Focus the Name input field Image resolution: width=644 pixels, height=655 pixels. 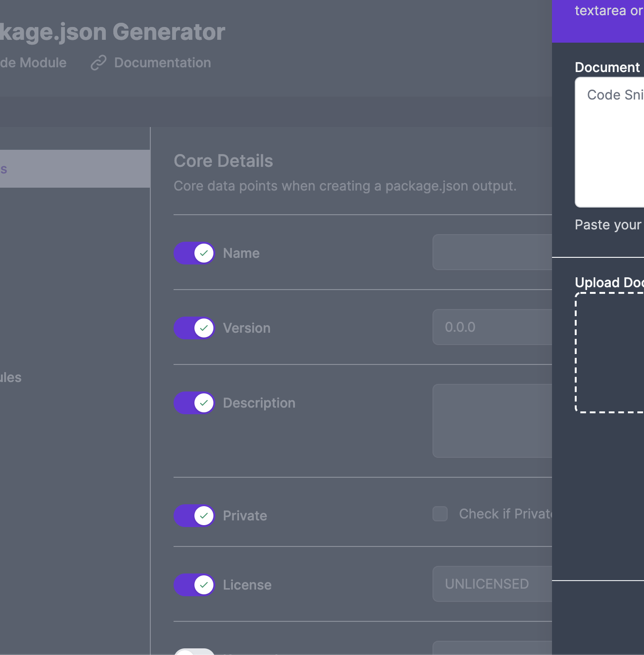tap(492, 252)
